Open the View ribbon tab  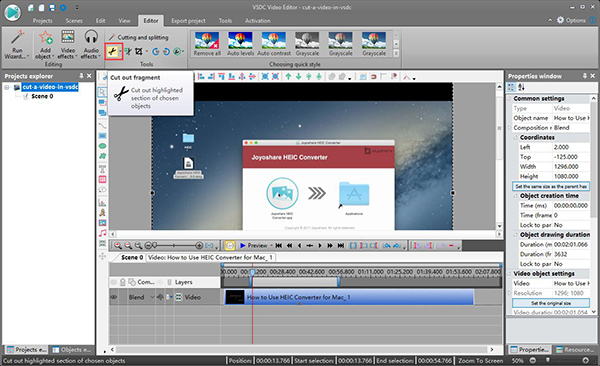tap(124, 21)
